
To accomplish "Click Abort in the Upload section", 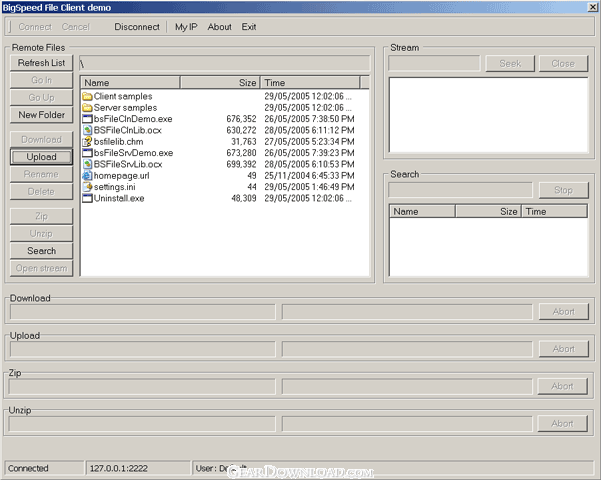I will click(x=563, y=349).
